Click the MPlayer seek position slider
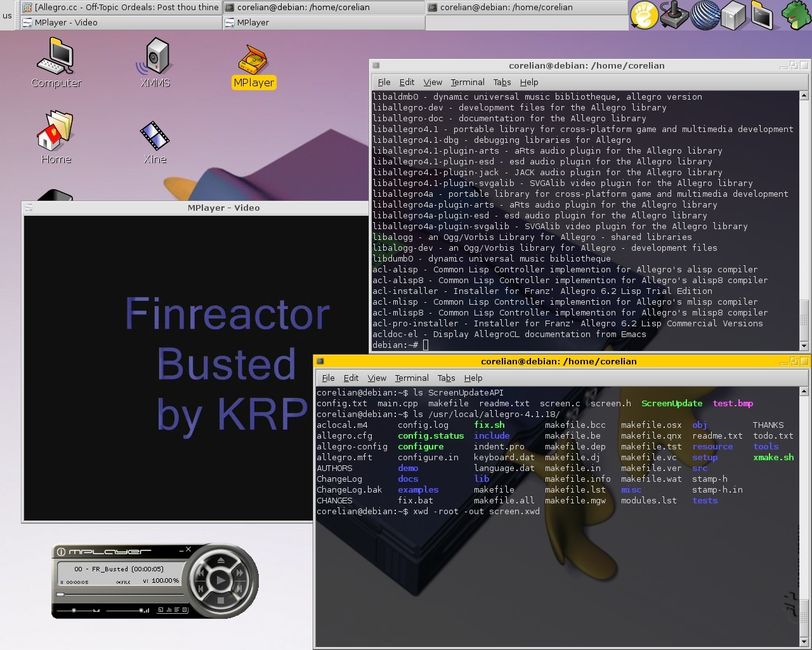 [61, 595]
